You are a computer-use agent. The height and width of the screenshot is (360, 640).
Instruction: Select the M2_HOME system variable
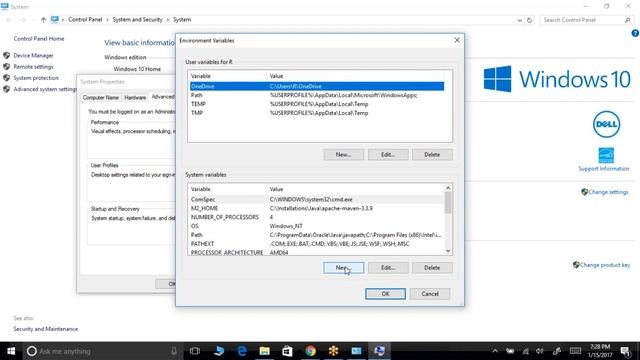[x=317, y=208]
